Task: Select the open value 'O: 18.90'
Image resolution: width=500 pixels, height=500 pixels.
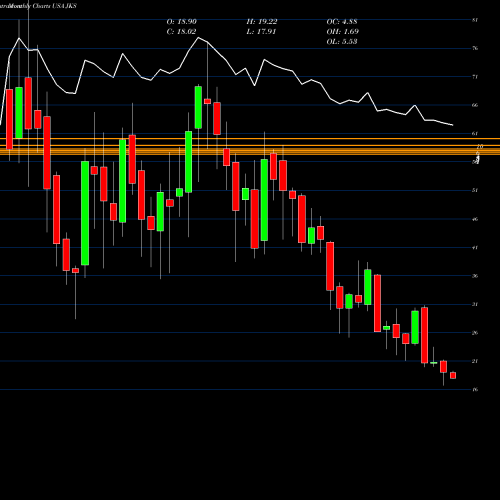Action: coord(182,22)
